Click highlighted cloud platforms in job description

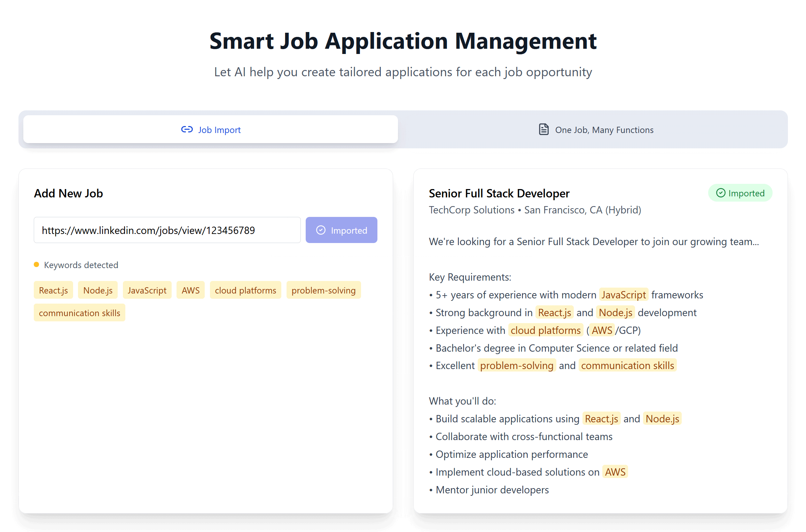click(x=546, y=330)
